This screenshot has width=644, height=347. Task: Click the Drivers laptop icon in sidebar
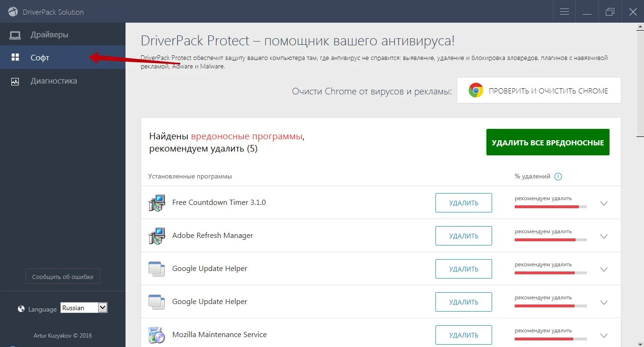coord(16,35)
